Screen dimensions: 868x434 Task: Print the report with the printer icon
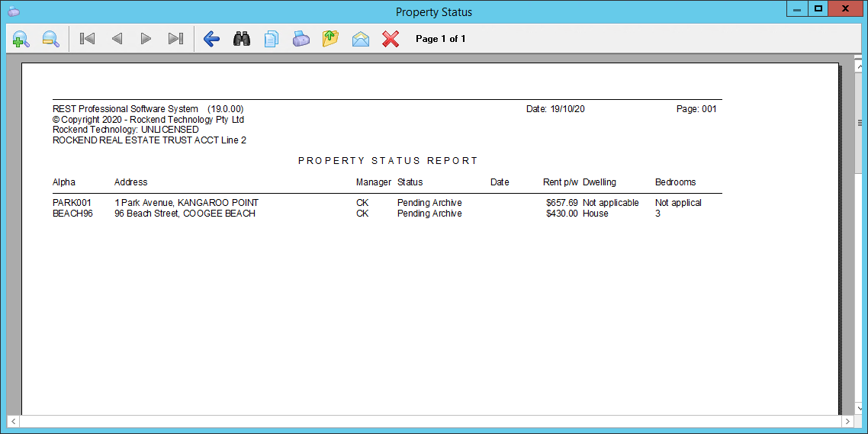pyautogui.click(x=301, y=39)
